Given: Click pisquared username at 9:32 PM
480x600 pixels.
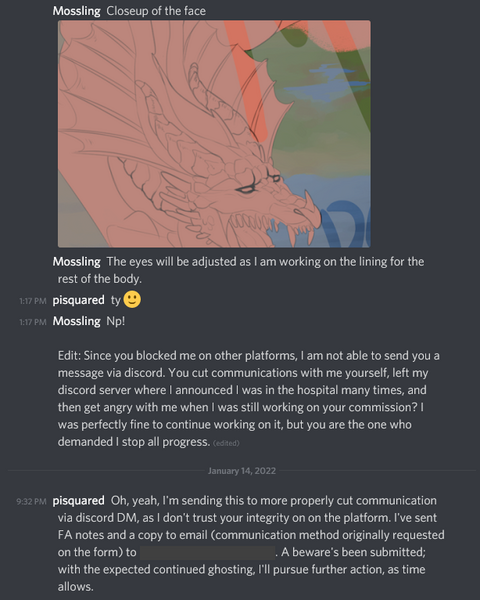Looking at the screenshot, I should coord(78,501).
